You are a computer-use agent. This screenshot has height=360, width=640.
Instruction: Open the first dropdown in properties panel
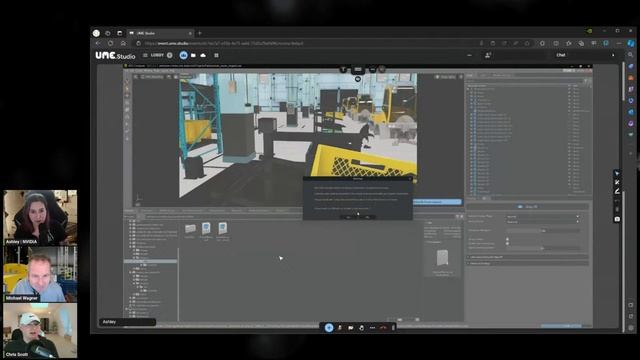pos(542,217)
